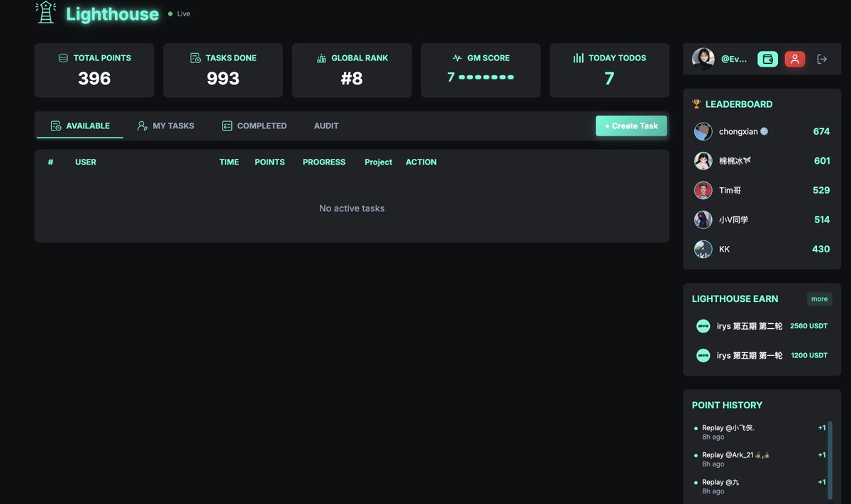
Task: Click the Total Points card value 396
Action: (x=94, y=79)
